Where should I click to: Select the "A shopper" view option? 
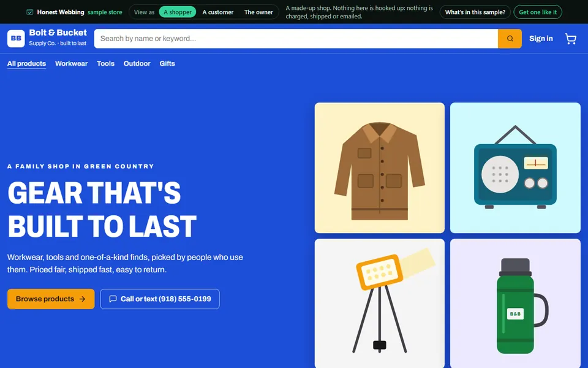pos(178,12)
